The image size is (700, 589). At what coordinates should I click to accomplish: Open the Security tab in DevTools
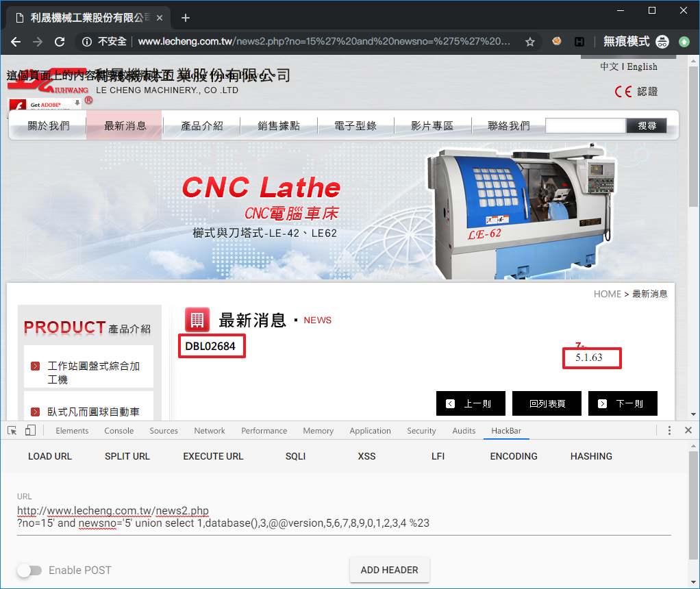421,431
